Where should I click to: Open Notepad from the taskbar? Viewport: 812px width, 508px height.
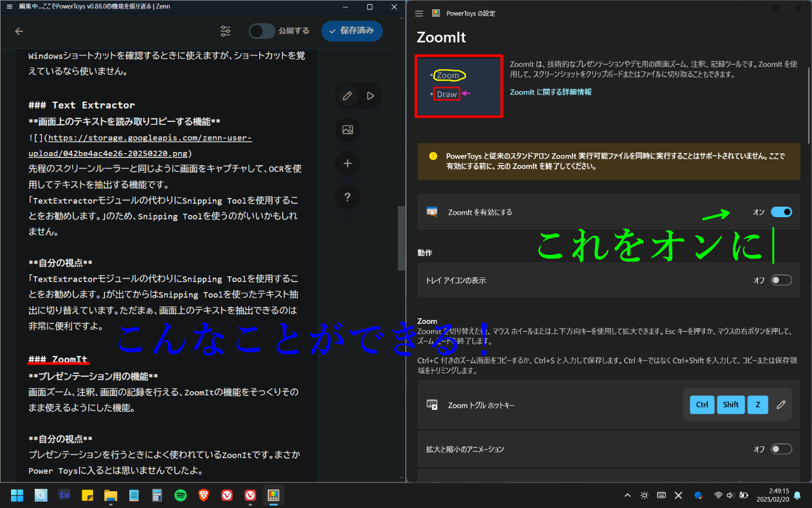pyautogui.click(x=134, y=495)
